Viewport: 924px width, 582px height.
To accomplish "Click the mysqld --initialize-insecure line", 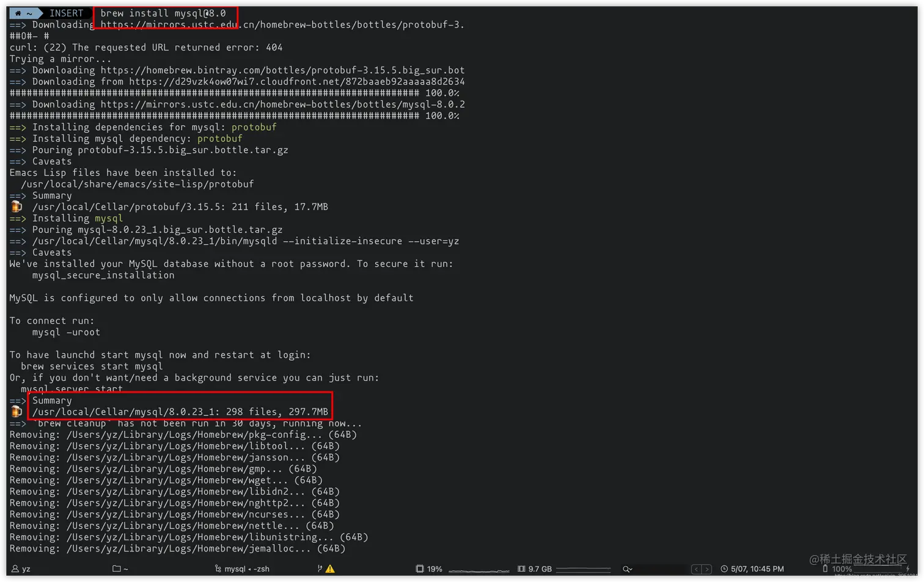I will pyautogui.click(x=234, y=241).
